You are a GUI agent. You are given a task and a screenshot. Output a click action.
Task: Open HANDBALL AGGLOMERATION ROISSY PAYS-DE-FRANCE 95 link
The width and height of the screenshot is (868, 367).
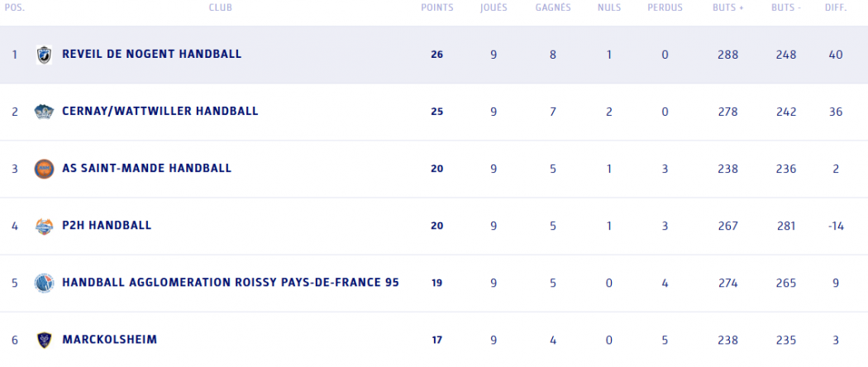coord(230,283)
